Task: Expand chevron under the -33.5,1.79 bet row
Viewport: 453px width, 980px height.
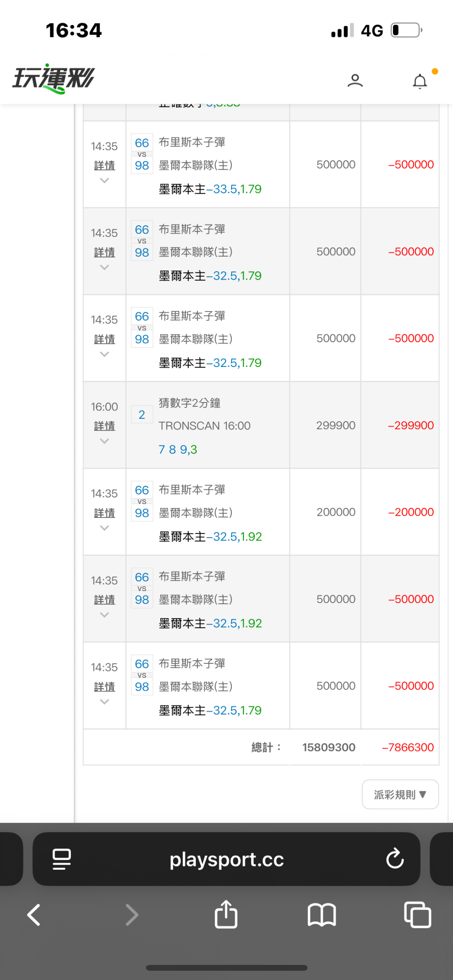Action: point(104,181)
